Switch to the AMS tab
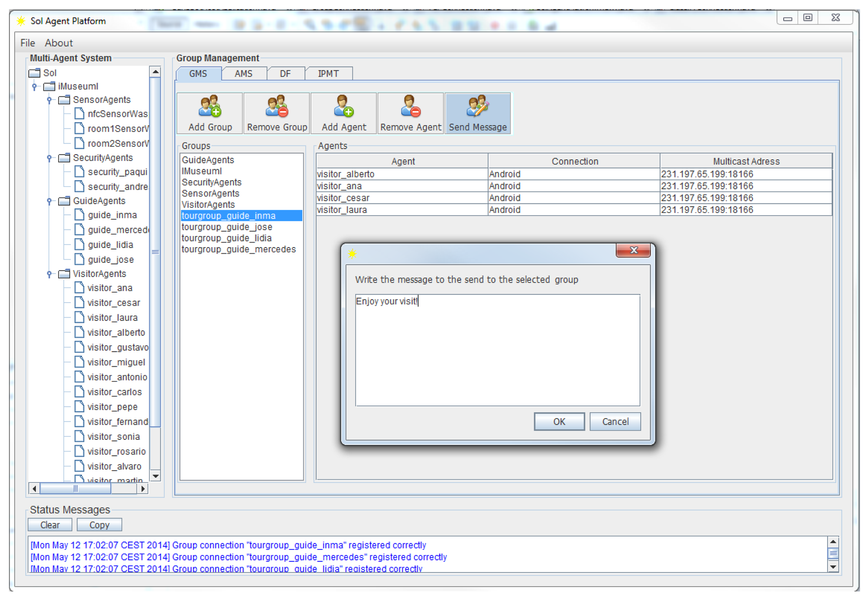This screenshot has width=868, height=594. (243, 74)
